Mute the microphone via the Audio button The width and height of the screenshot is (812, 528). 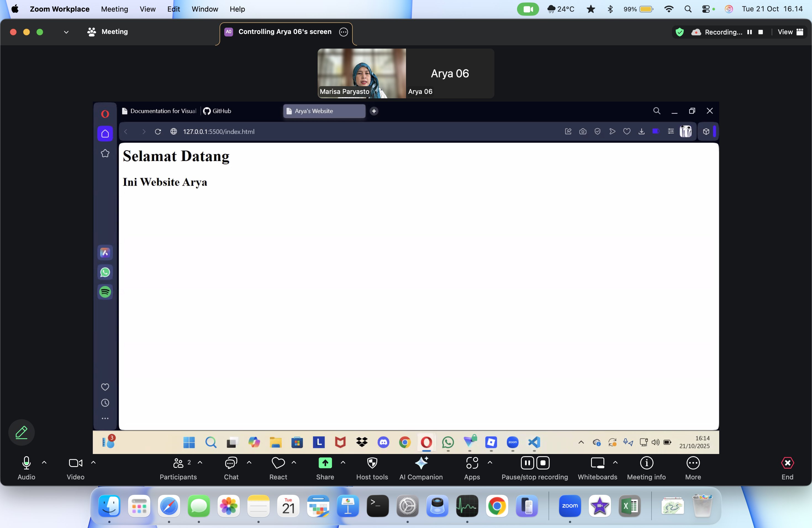(26, 463)
